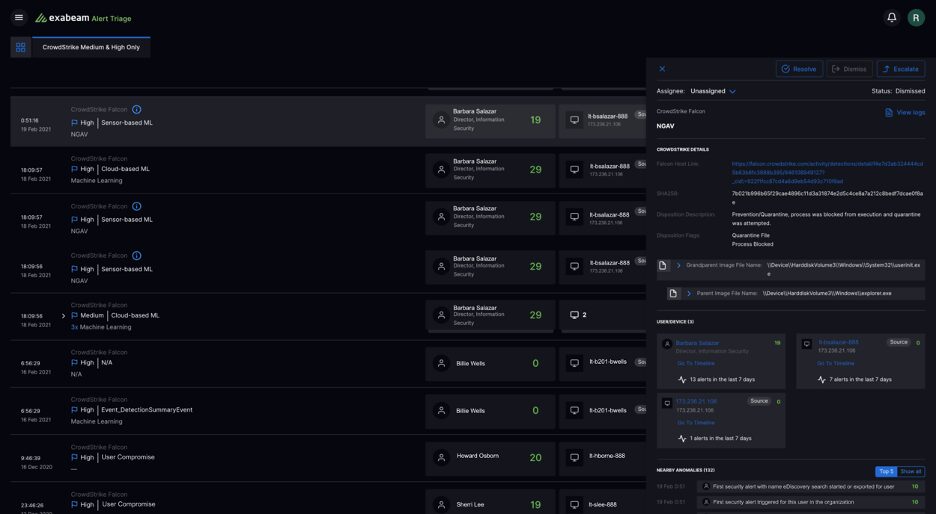936x514 pixels.
Task: Open anomaly first security alert triggered for user
Action: [811, 502]
